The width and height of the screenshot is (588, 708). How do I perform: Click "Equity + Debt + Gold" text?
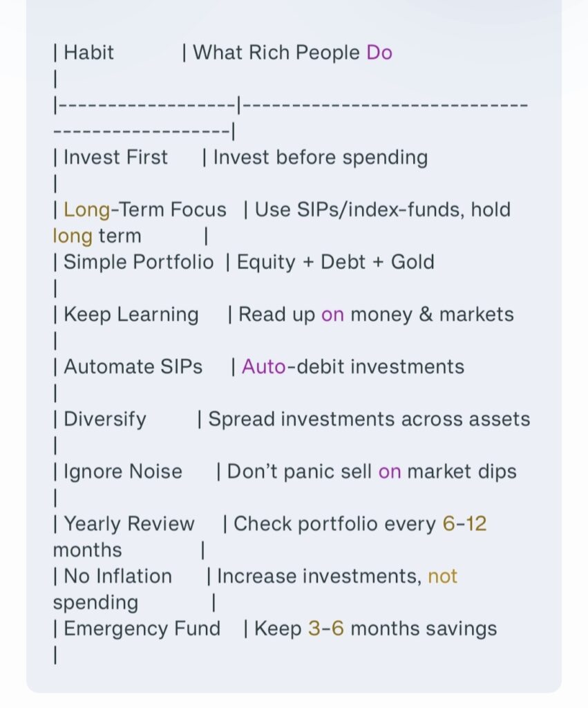point(335,263)
